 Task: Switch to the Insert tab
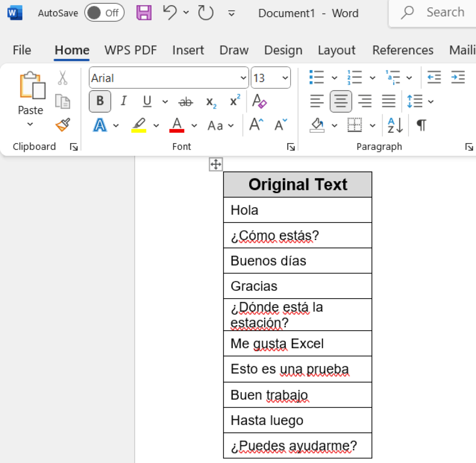coord(188,50)
